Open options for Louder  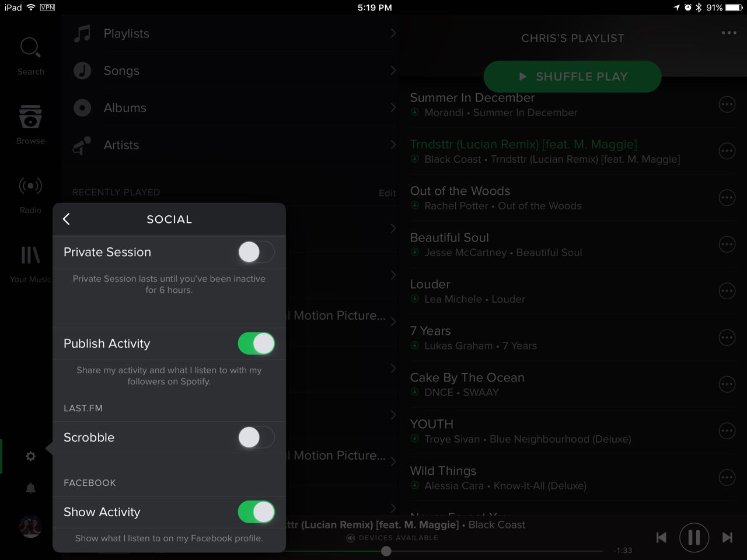727,291
